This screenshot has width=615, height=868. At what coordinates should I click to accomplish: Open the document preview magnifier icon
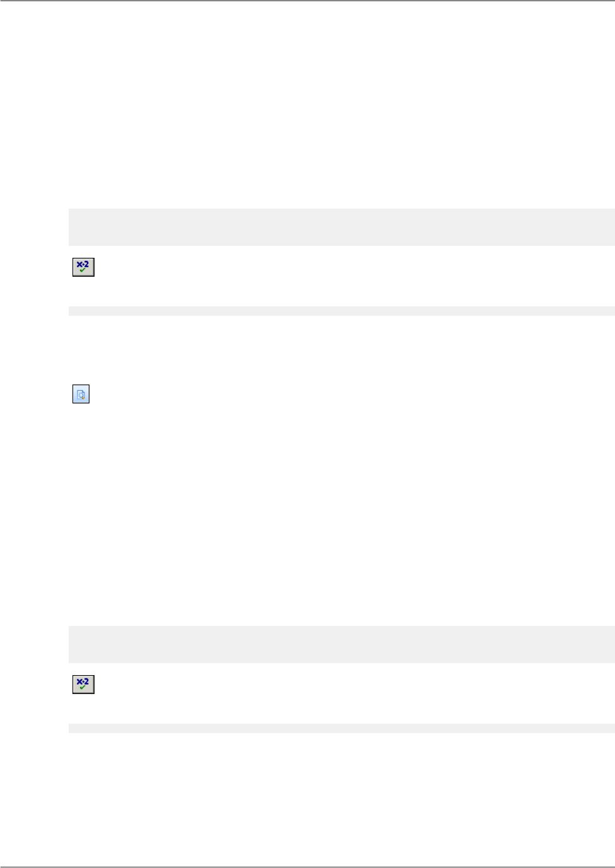coord(81,395)
